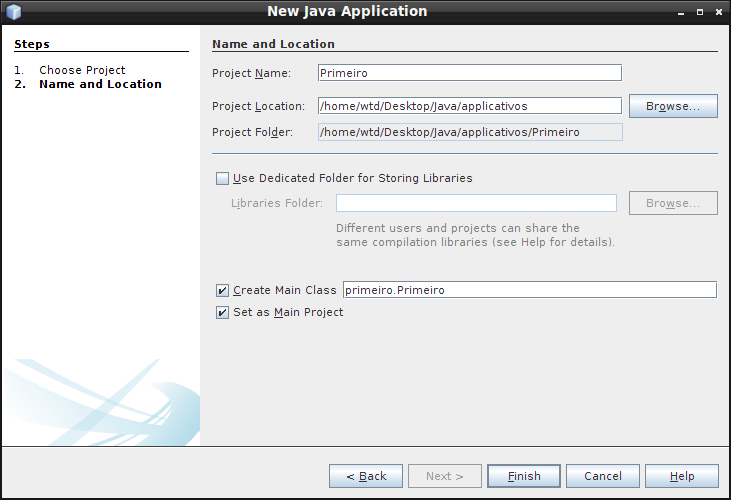Screen dimensions: 731x500
Task: Open Help for this wizard
Action: tap(682, 476)
